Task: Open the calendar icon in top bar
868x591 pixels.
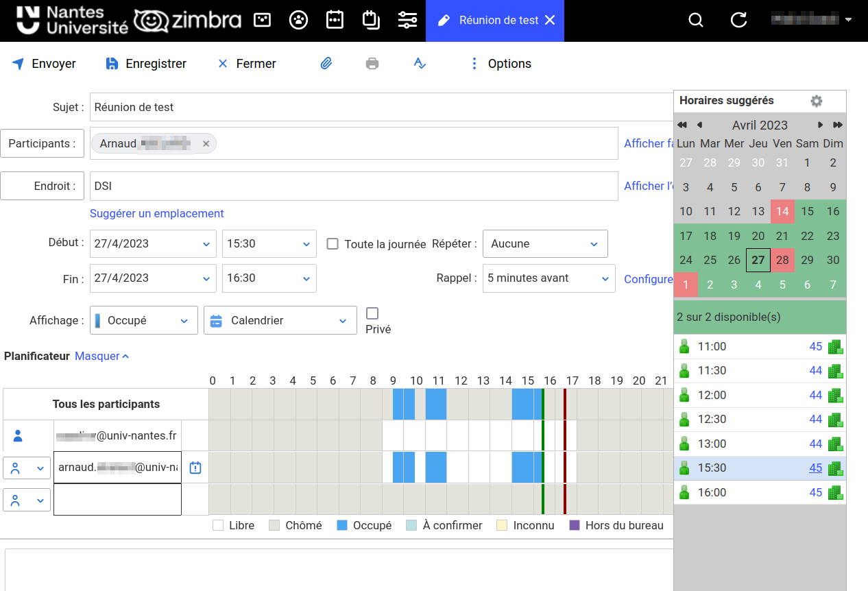Action: coord(335,20)
